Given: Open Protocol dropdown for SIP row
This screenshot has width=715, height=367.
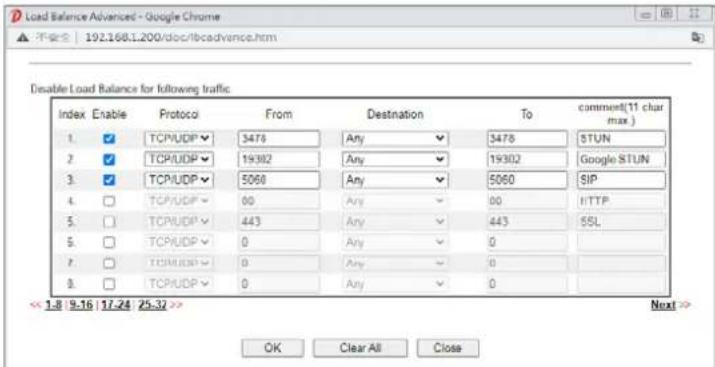Looking at the screenshot, I should 179,180.
